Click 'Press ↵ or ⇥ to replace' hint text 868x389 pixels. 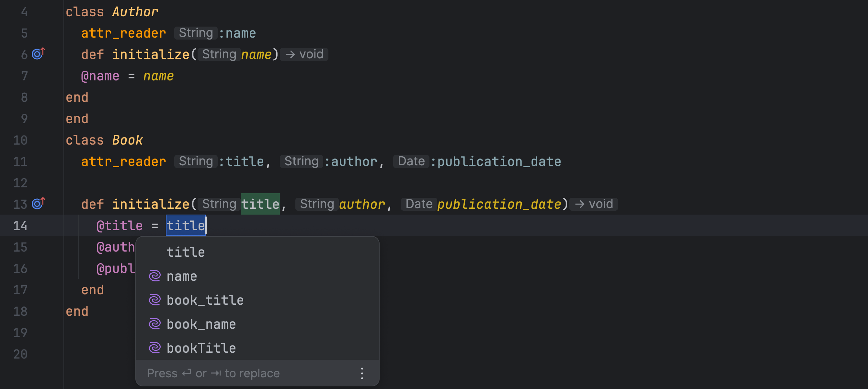pos(213,373)
